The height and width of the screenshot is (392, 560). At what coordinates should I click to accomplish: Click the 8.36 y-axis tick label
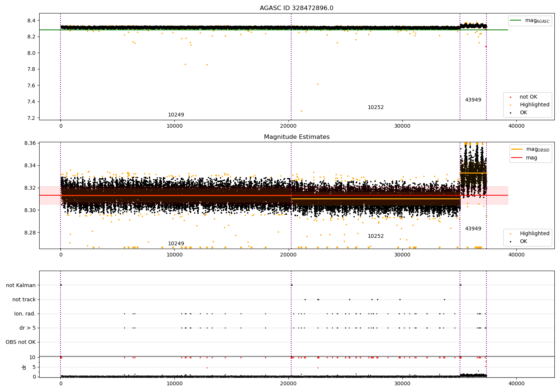tap(30, 143)
